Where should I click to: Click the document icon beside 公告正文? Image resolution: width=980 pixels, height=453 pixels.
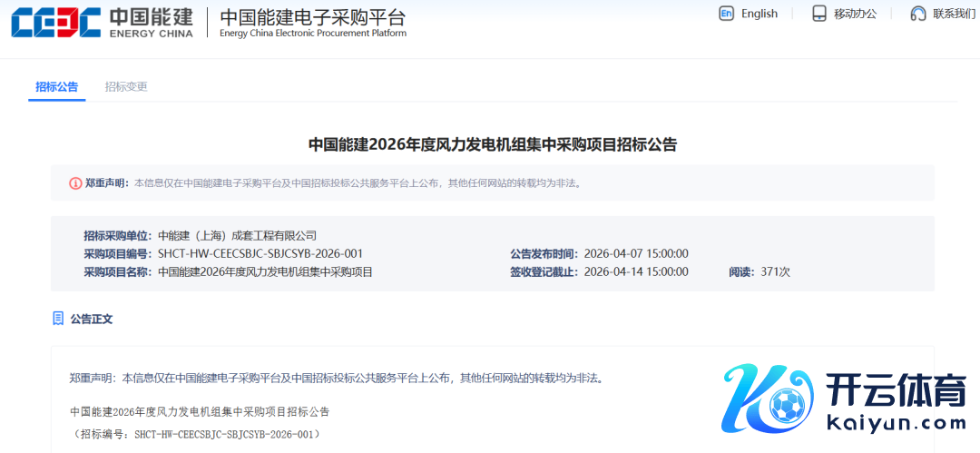(x=58, y=319)
